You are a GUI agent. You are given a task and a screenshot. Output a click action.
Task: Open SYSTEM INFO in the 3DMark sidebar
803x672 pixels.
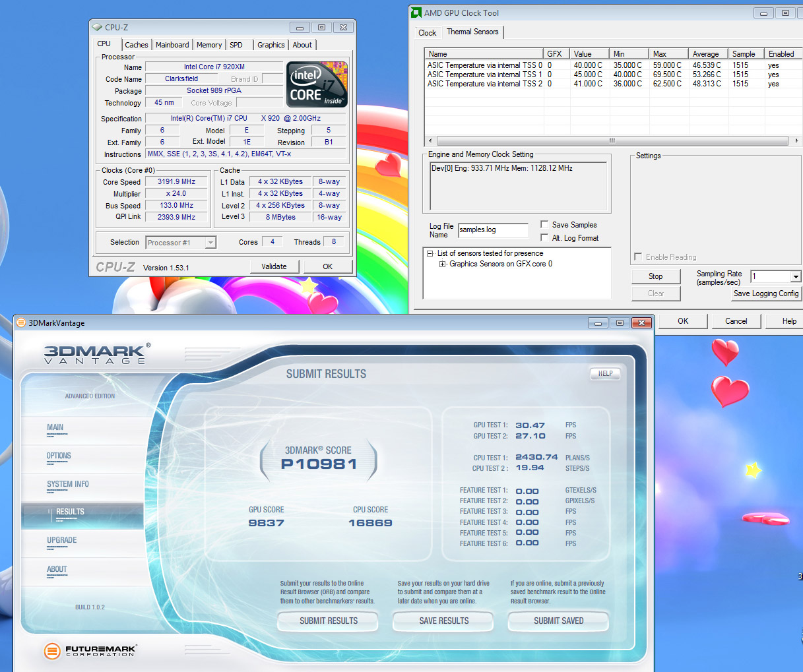pyautogui.click(x=68, y=484)
